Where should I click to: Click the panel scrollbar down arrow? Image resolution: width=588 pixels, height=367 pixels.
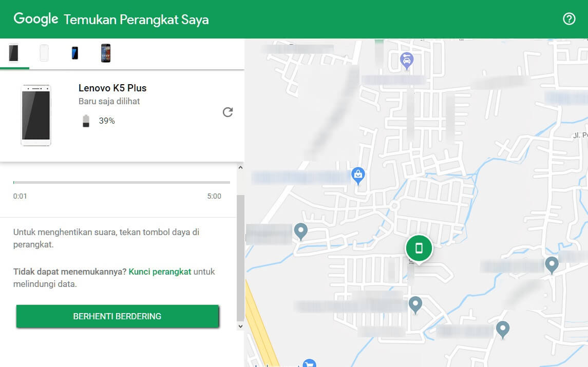240,326
